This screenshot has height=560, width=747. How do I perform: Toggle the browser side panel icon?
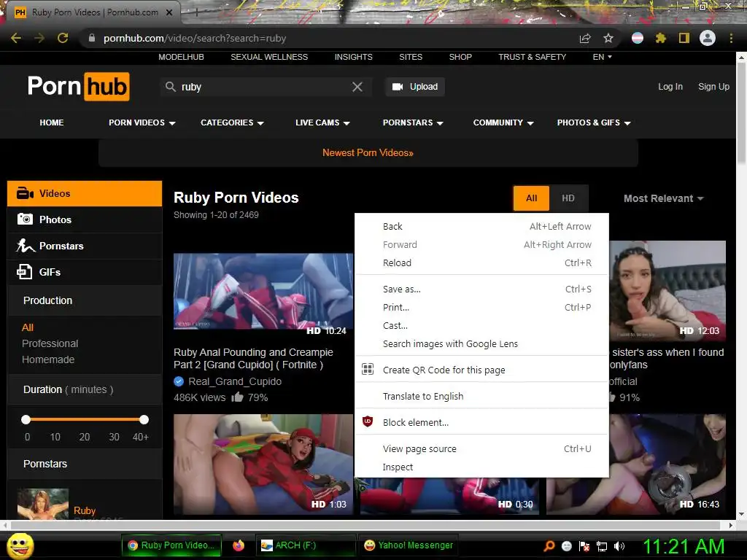coord(684,38)
